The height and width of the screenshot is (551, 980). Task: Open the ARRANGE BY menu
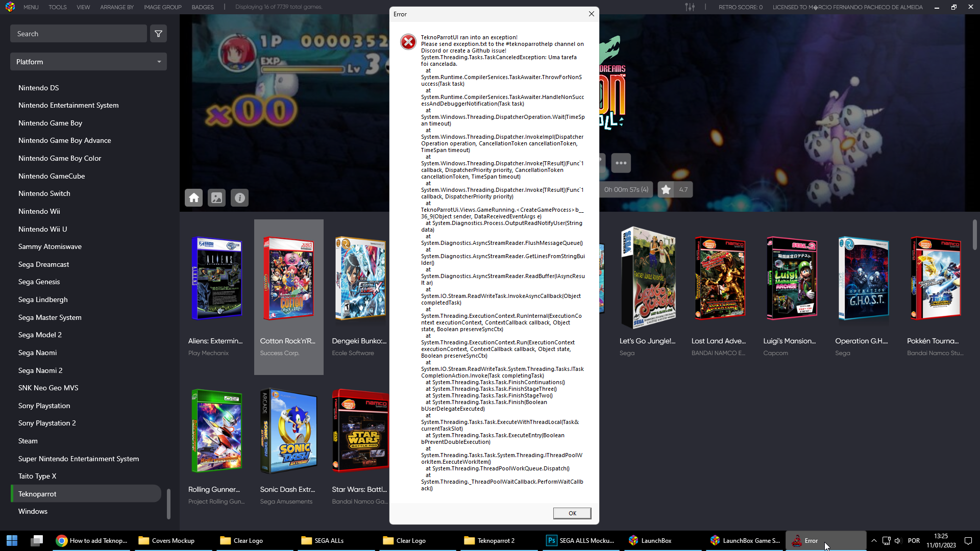tap(117, 7)
